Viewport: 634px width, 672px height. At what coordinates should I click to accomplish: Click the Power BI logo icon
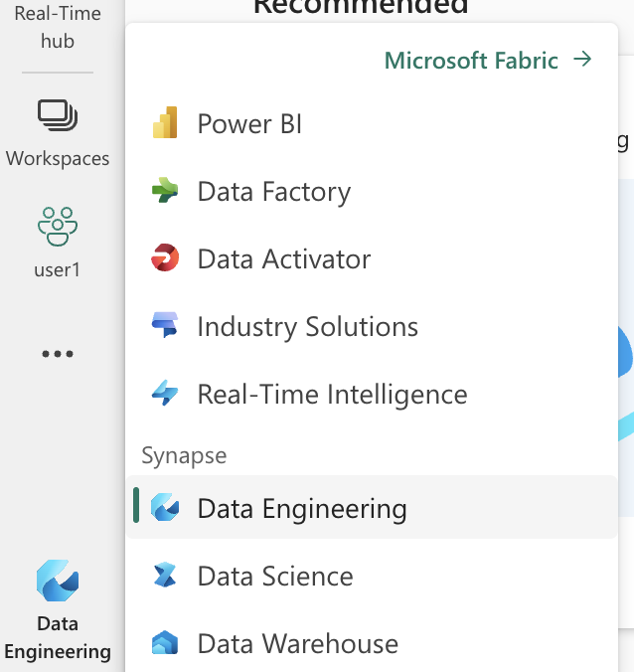pos(165,122)
